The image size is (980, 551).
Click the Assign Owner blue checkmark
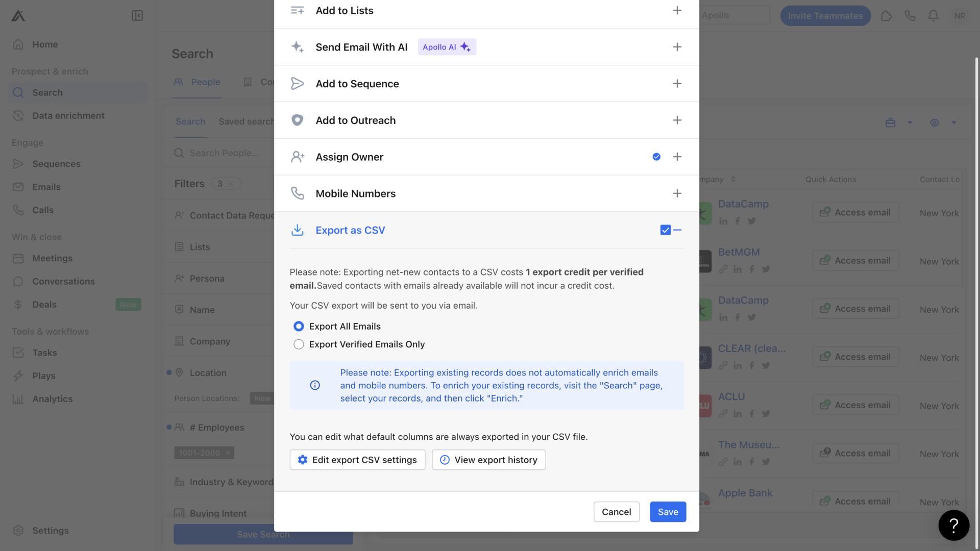tap(656, 157)
